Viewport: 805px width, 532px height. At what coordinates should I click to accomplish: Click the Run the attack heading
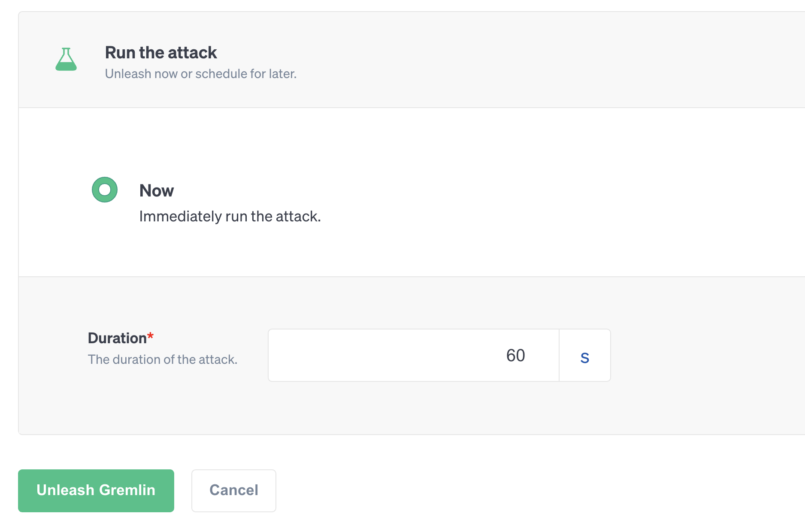tap(161, 53)
